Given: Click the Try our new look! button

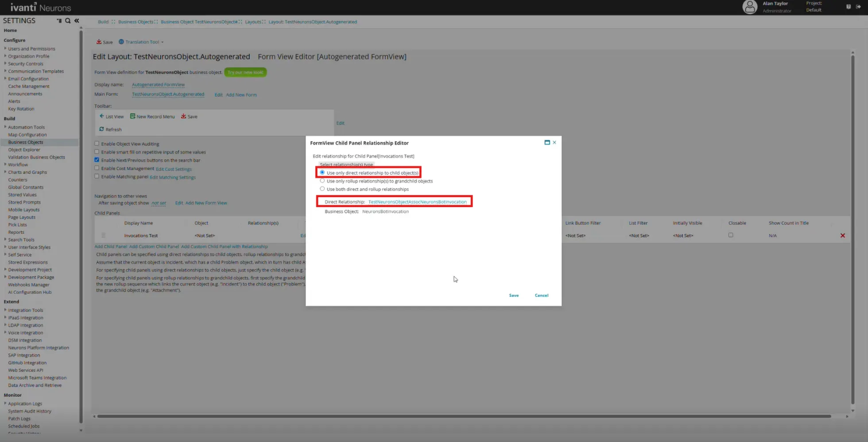Looking at the screenshot, I should (245, 72).
